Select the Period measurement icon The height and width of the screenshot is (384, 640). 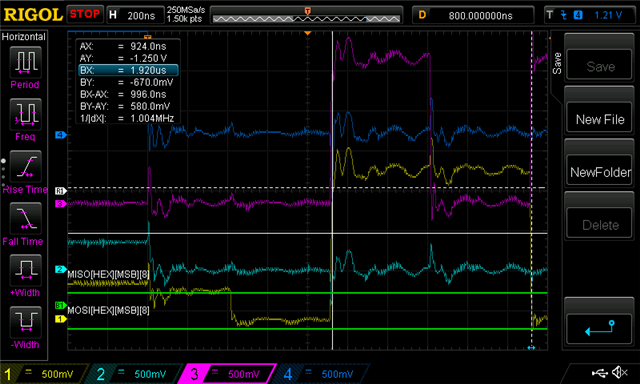(25, 62)
